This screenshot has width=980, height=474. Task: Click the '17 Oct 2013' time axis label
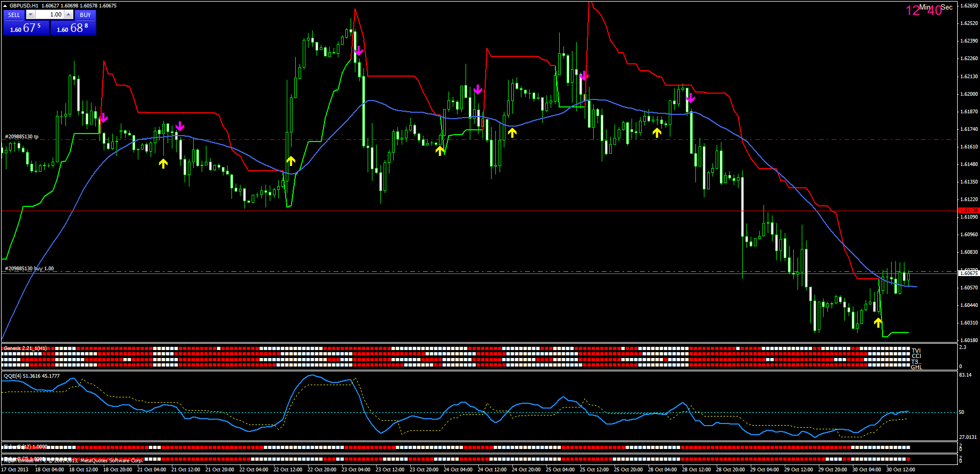coord(15,470)
